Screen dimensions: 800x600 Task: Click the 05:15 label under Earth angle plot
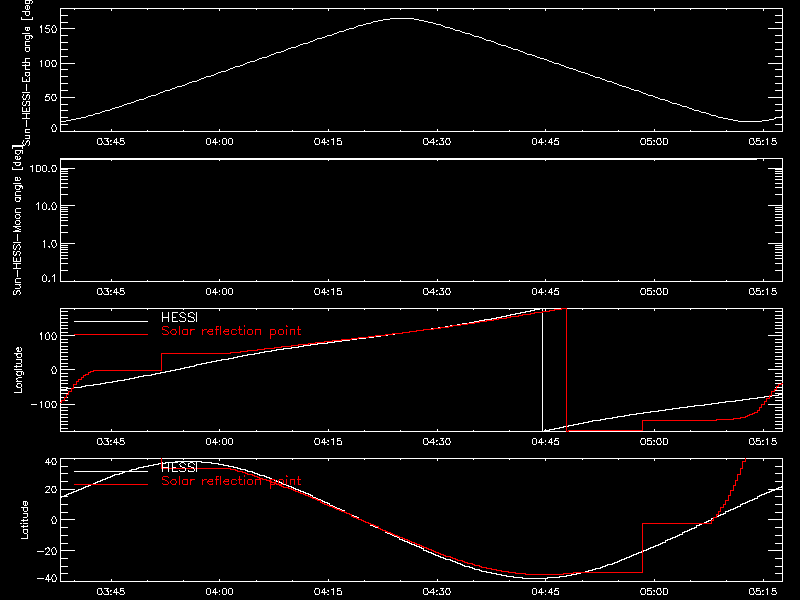[x=763, y=142]
